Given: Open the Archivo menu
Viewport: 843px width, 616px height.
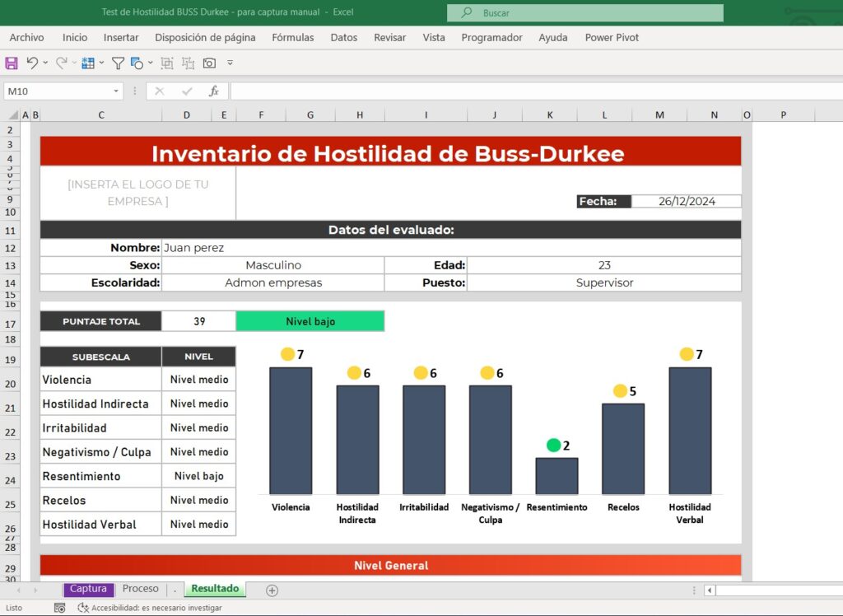Looking at the screenshot, I should pyautogui.click(x=27, y=38).
